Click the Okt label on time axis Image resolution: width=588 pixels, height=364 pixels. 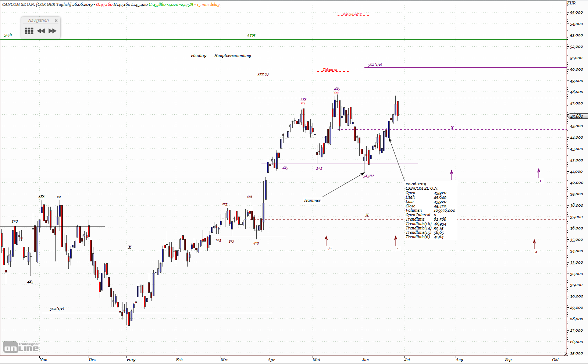555,360
